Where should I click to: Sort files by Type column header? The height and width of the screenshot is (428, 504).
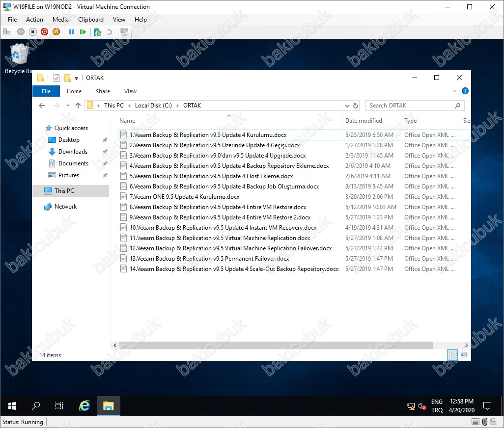coord(411,121)
